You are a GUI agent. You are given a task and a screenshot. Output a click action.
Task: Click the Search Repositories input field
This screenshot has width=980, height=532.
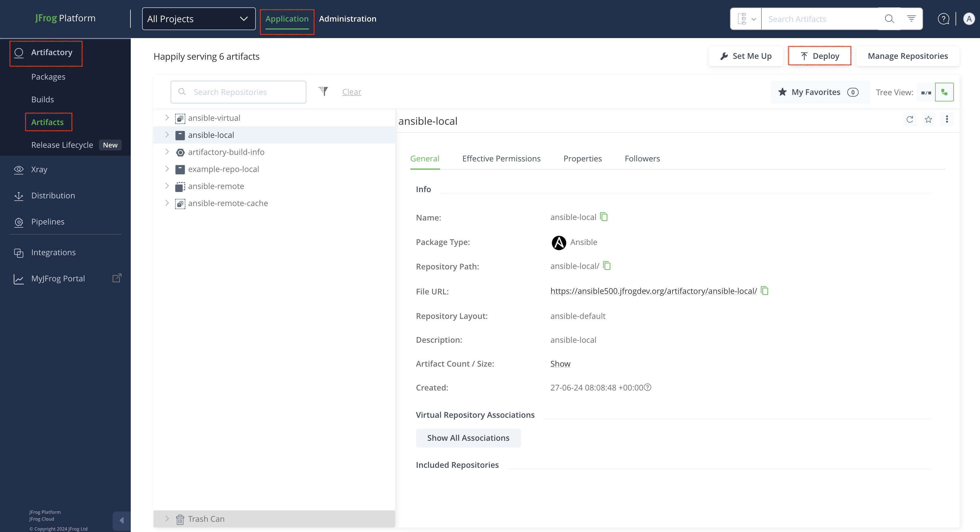click(244, 92)
